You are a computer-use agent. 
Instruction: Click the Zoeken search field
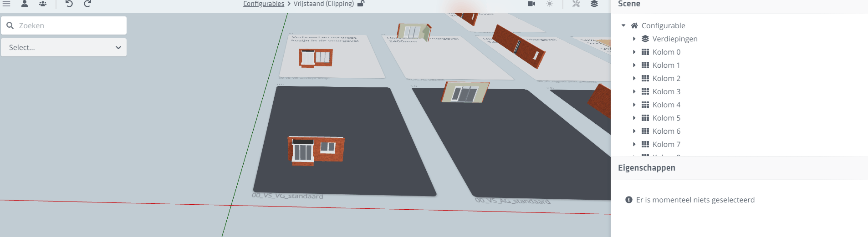(x=68, y=25)
